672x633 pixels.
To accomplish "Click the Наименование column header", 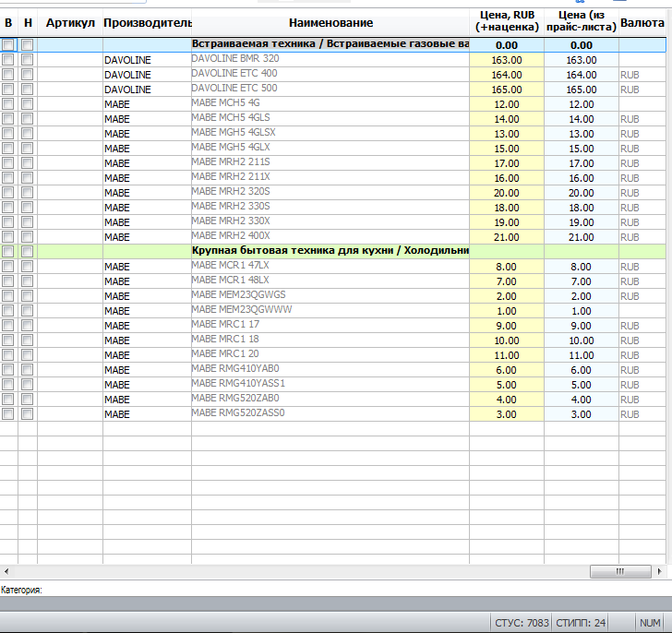I will (330, 23).
